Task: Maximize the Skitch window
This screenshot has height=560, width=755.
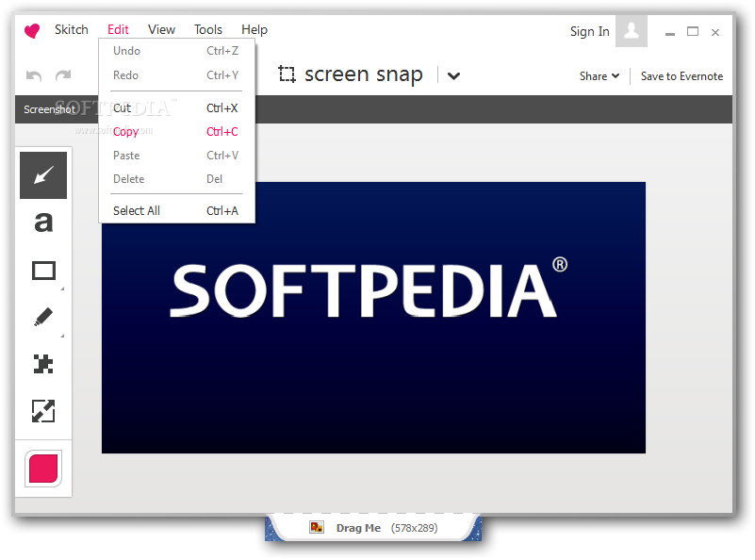Action: pyautogui.click(x=693, y=32)
